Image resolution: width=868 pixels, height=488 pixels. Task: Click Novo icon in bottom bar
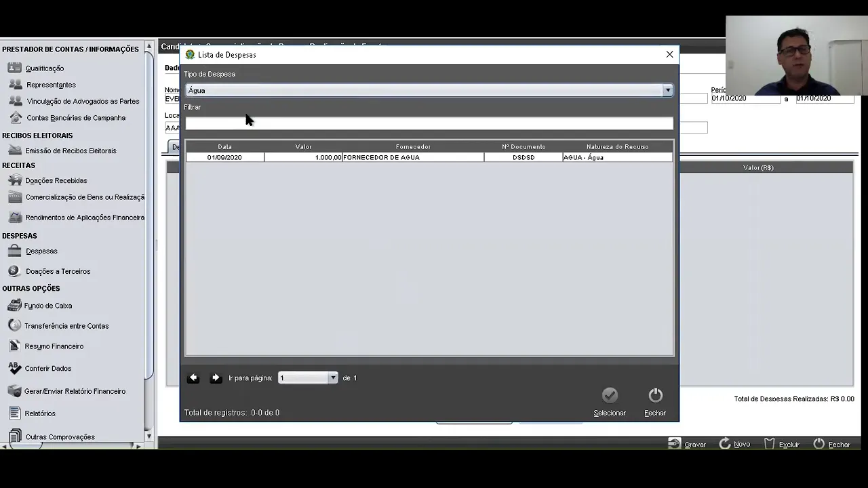pyautogui.click(x=725, y=444)
